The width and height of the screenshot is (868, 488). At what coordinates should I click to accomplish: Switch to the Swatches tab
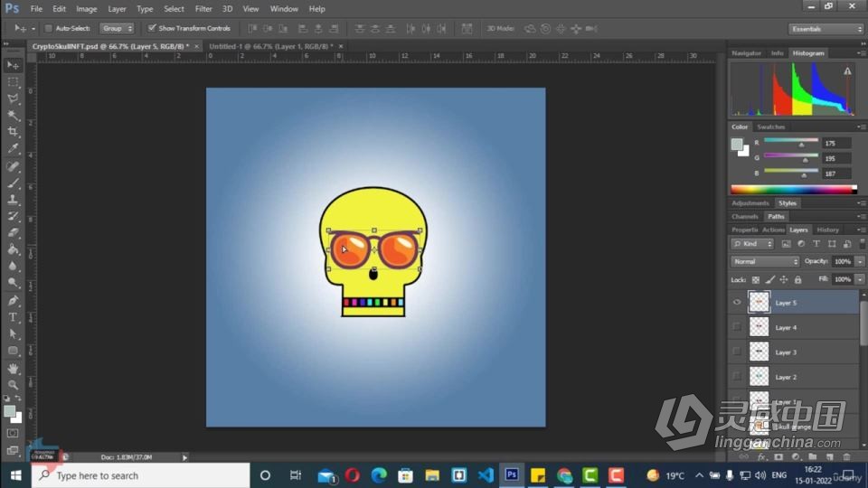point(770,127)
